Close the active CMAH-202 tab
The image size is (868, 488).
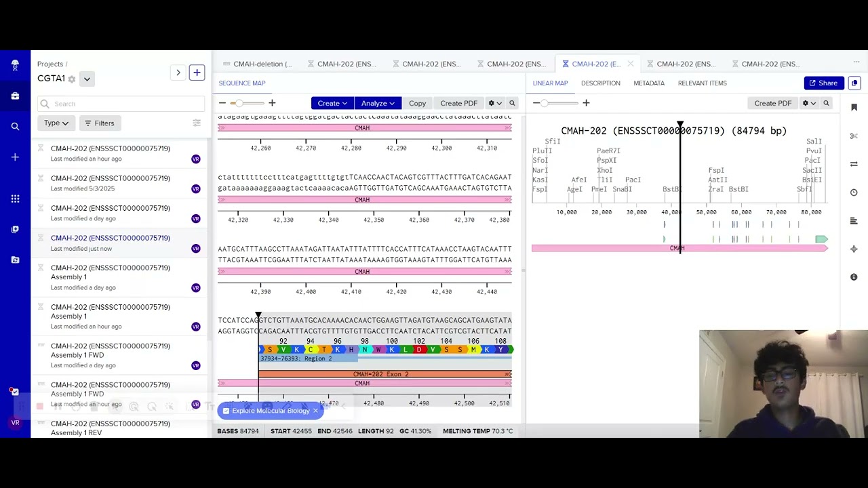630,64
